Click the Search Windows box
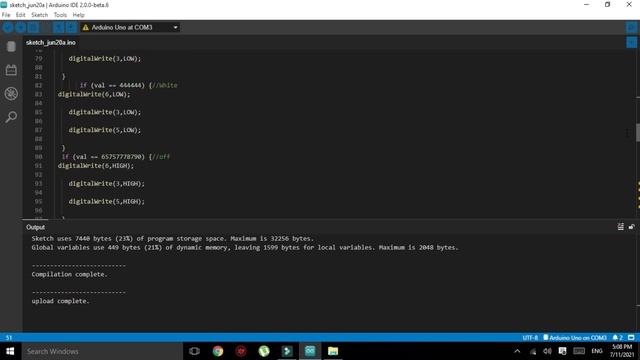The width and height of the screenshot is (640, 360). (x=102, y=351)
